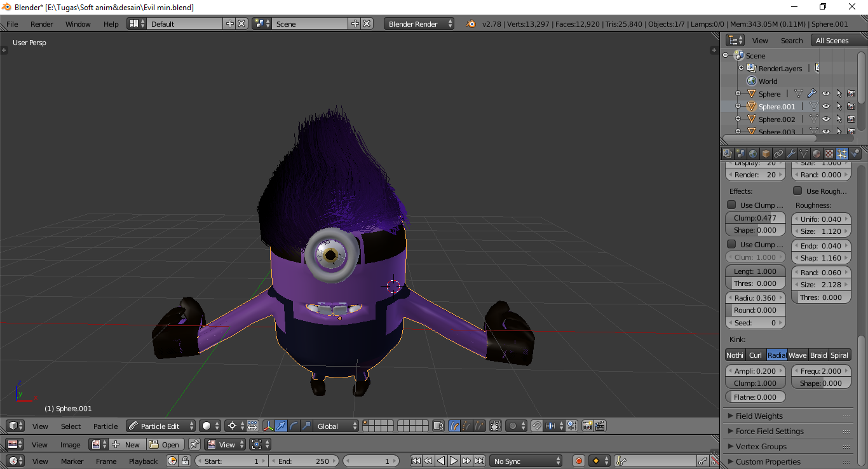Jump to the first frame of timeline
Viewport: 868px width, 469px height.
[416, 461]
